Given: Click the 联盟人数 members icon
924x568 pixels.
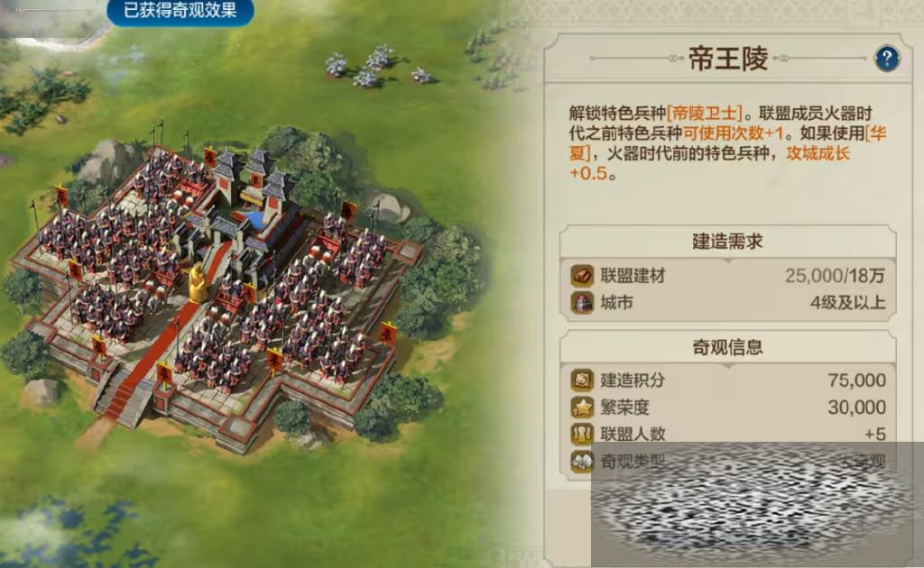Looking at the screenshot, I should click(x=582, y=434).
